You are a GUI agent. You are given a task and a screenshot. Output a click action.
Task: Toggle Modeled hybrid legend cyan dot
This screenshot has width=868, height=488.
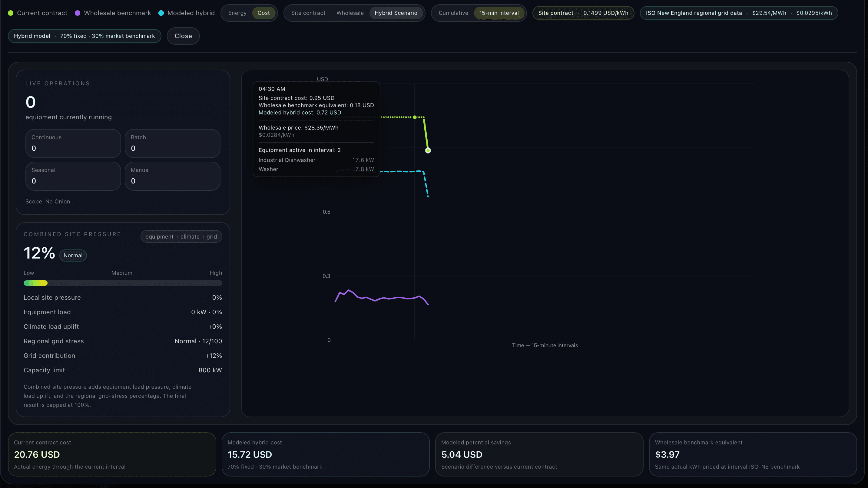click(161, 13)
